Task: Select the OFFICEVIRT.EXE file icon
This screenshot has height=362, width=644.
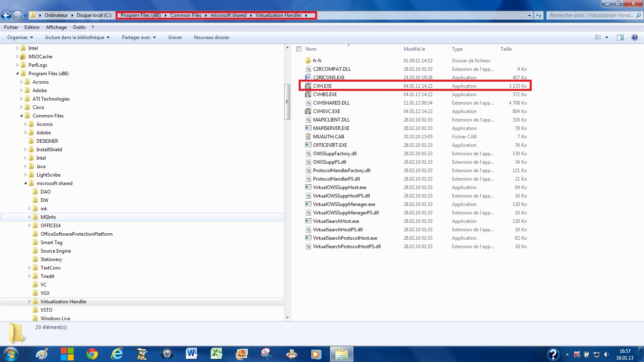Action: point(308,145)
